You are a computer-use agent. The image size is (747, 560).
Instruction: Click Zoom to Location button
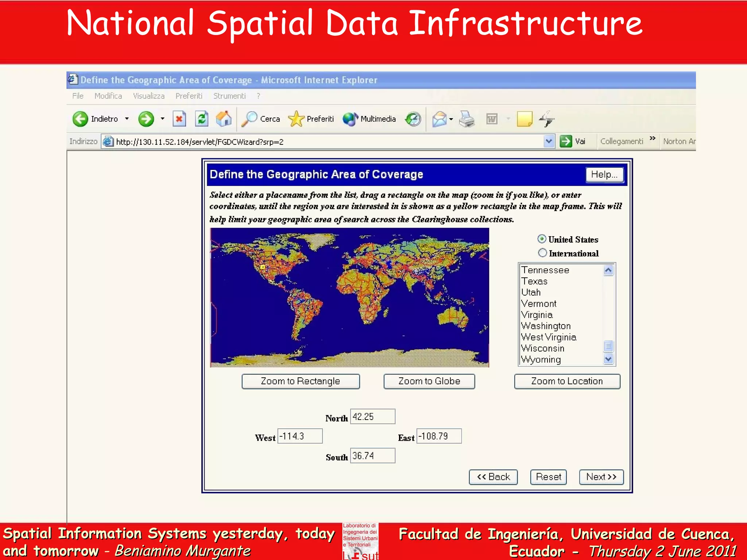tap(567, 381)
